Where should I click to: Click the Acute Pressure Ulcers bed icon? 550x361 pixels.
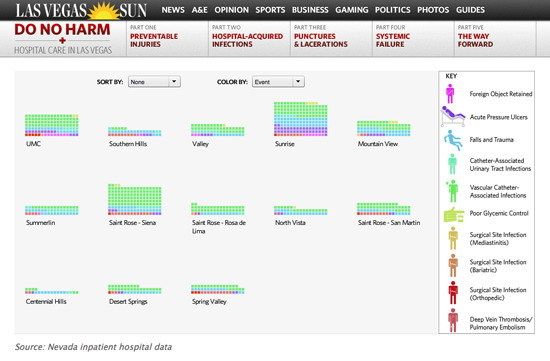452,116
